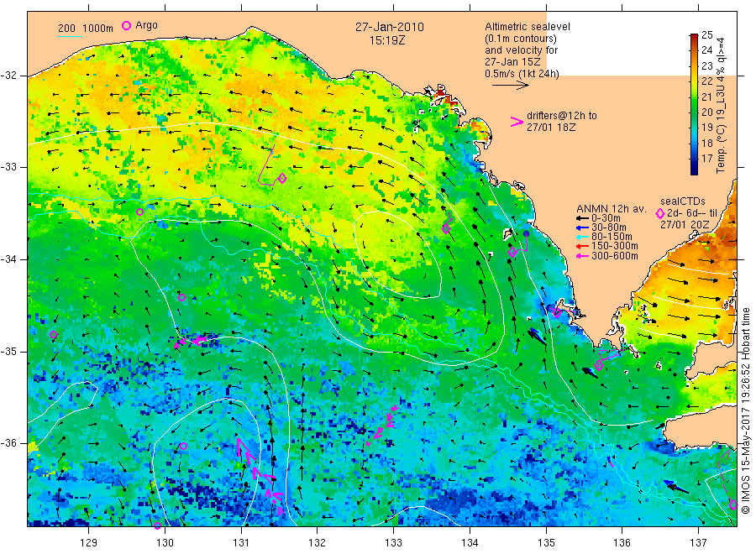Viewport: 756px width, 554px height.
Task: Click the cyan 200m depth contour legend line
Action: [70, 36]
